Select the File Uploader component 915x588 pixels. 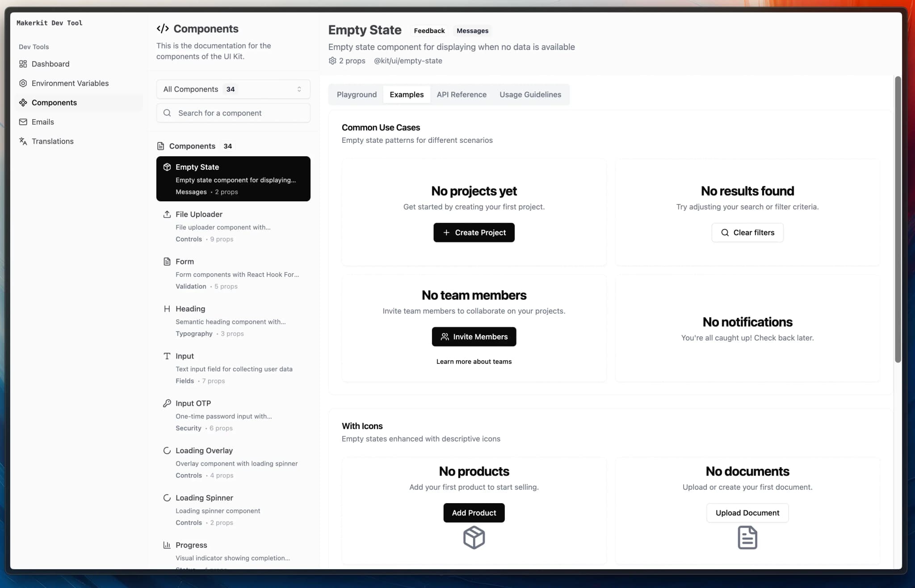pyautogui.click(x=200, y=214)
